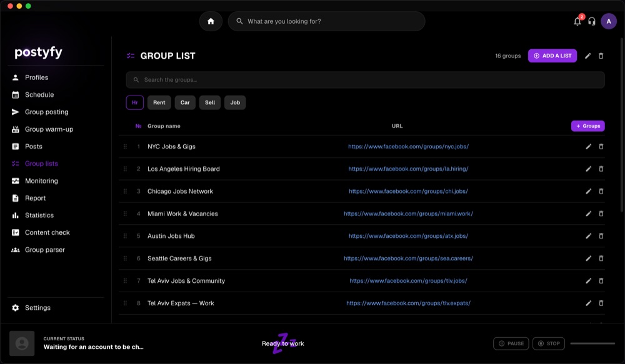The height and width of the screenshot is (364, 625).
Task: Edit the current list with header pencil icon
Action: 588,56
